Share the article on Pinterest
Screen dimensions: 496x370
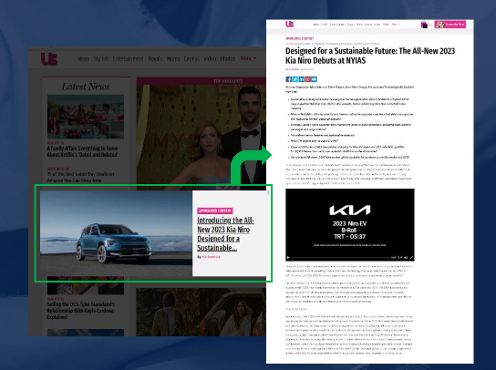pos(308,79)
